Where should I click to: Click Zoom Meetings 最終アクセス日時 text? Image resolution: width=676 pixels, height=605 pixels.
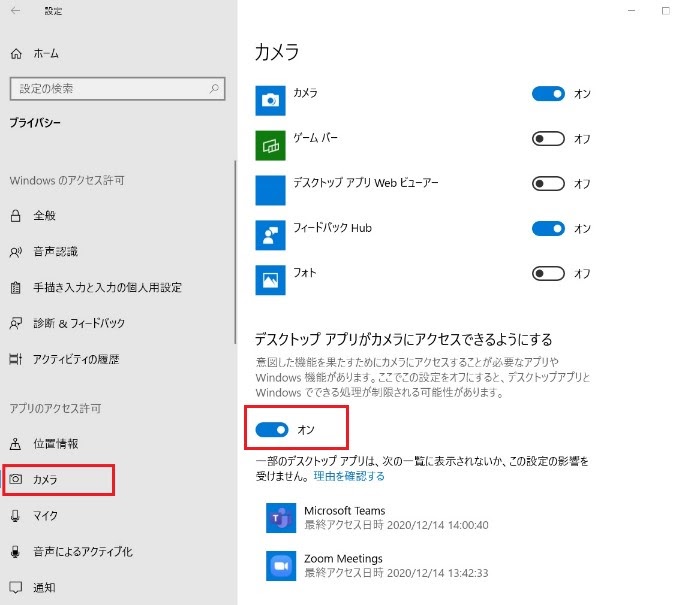[396, 573]
